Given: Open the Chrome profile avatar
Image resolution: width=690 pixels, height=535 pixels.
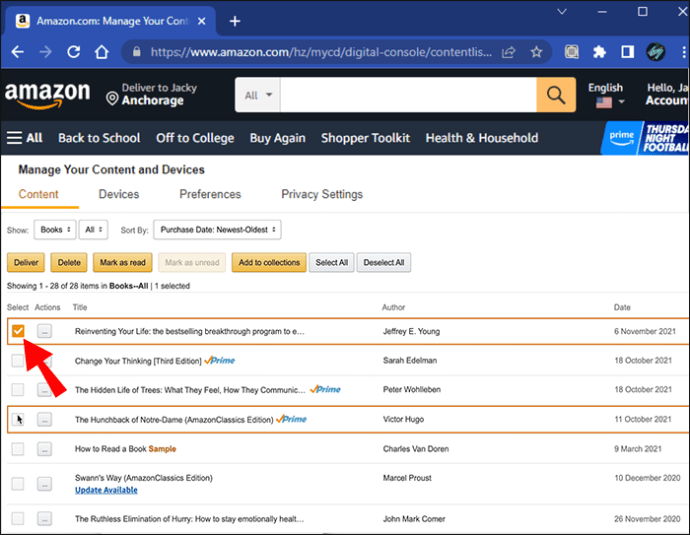Looking at the screenshot, I should (656, 52).
